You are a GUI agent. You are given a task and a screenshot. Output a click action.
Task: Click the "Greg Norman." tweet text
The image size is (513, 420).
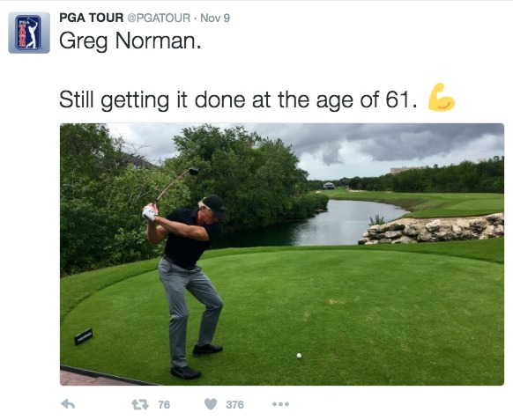[130, 41]
